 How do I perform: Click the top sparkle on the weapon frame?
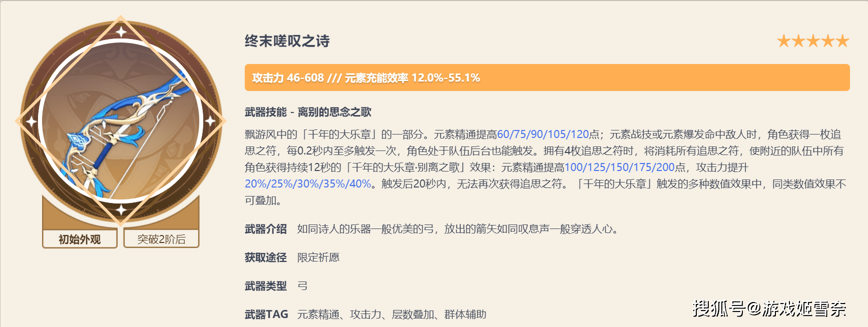pos(121,32)
